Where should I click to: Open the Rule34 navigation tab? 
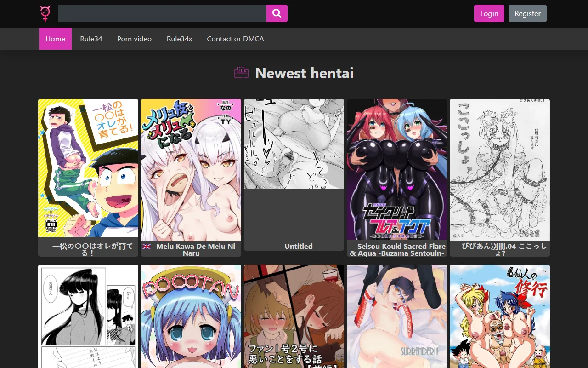tap(91, 39)
